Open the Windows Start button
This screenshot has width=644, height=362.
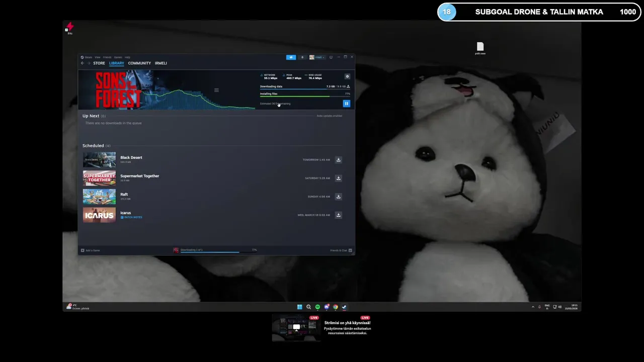(x=300, y=307)
